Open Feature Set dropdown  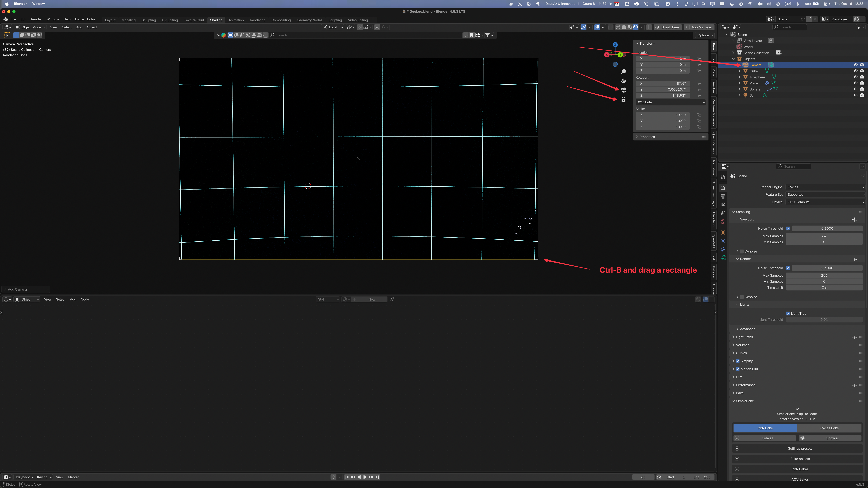[825, 195]
